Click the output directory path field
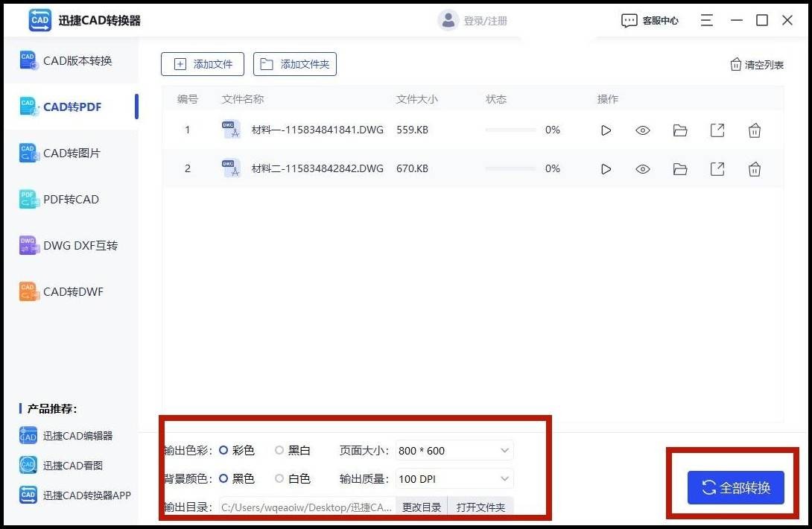812x529 pixels. coord(305,507)
